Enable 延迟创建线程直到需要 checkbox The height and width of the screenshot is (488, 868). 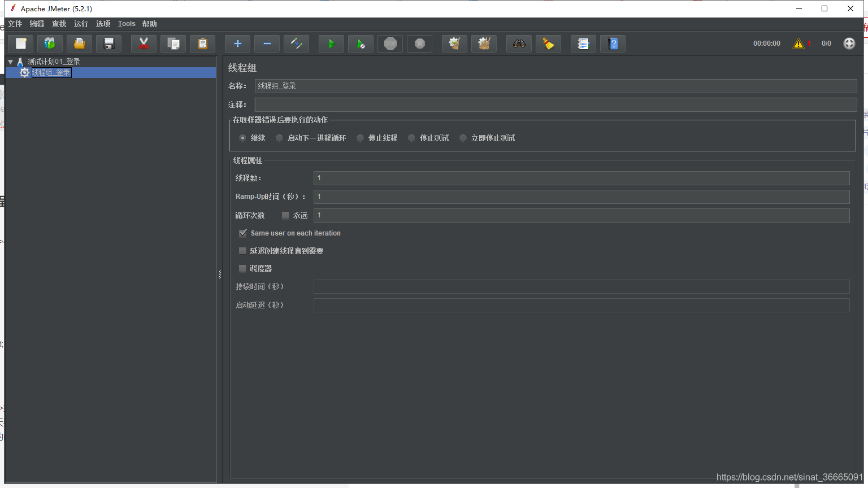pos(242,251)
